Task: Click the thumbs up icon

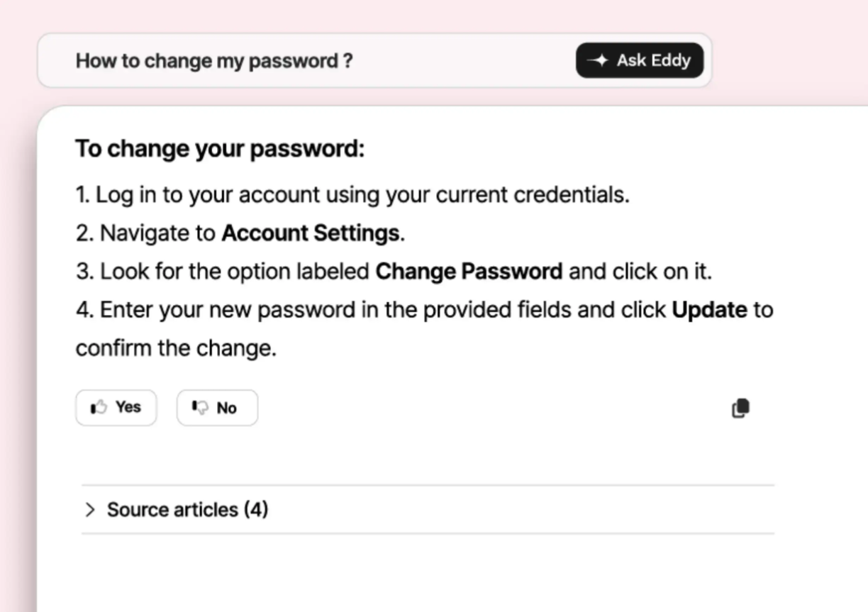Action: [x=99, y=407]
